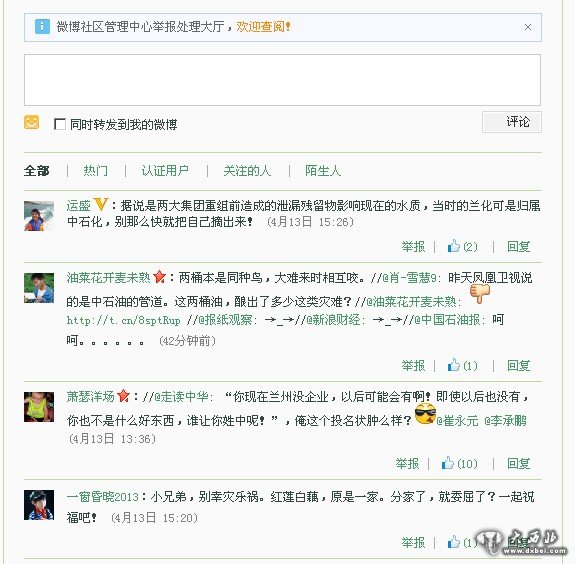
Task: Tick 同时转发到我的微博 checkbox
Action: coord(59,124)
